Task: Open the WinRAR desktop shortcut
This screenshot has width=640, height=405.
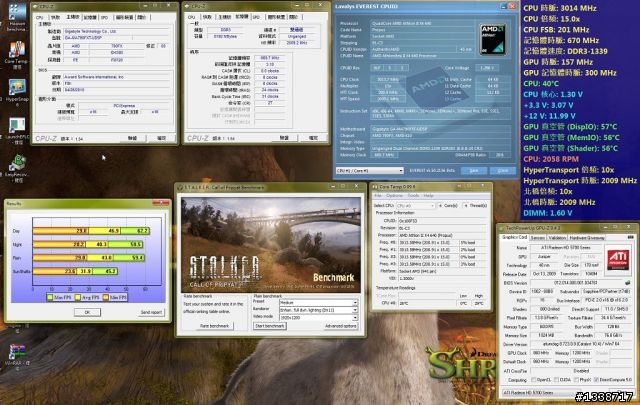Action: 16,356
